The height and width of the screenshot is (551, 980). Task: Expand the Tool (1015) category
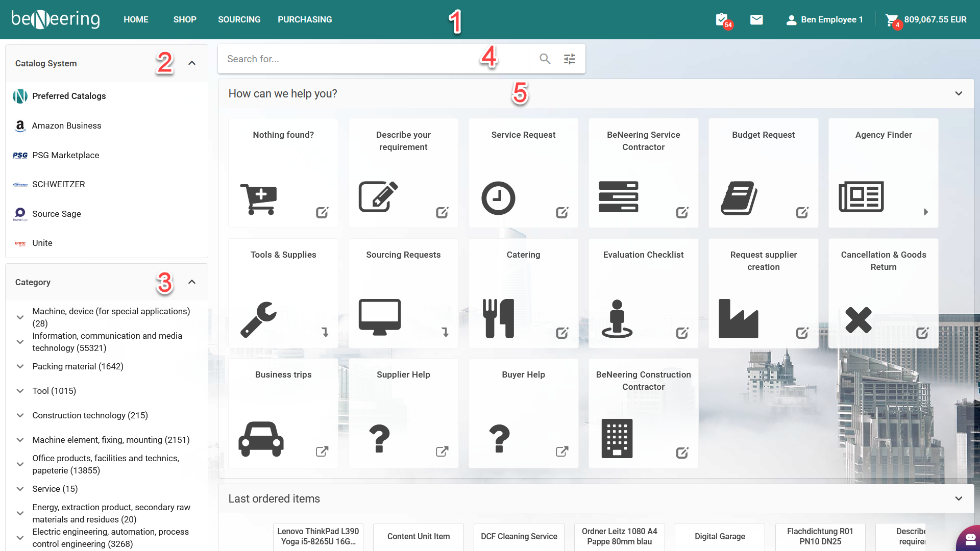[x=20, y=391]
